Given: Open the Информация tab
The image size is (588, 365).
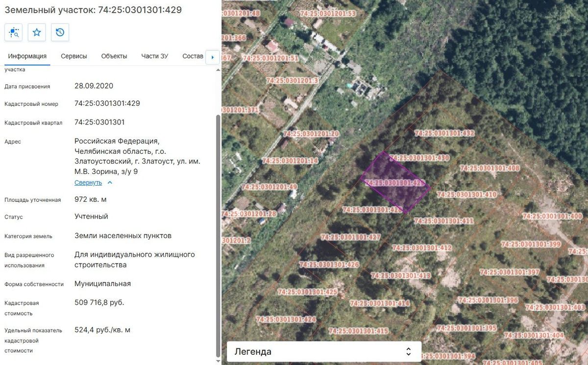Looking at the screenshot, I should pyautogui.click(x=27, y=56).
